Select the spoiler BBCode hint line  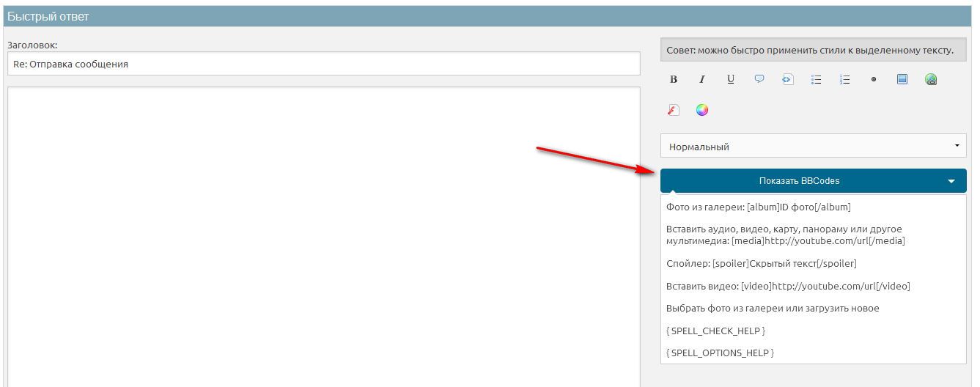pyautogui.click(x=761, y=263)
